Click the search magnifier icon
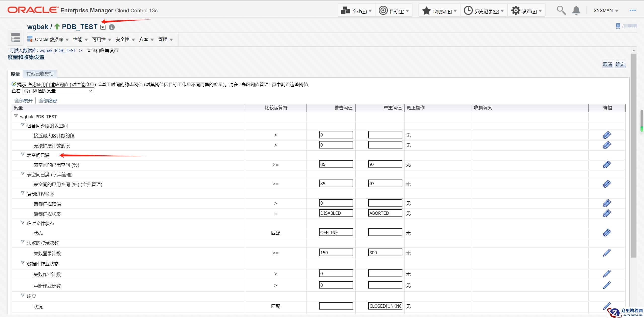Image resolution: width=644 pixels, height=318 pixels. click(x=561, y=11)
